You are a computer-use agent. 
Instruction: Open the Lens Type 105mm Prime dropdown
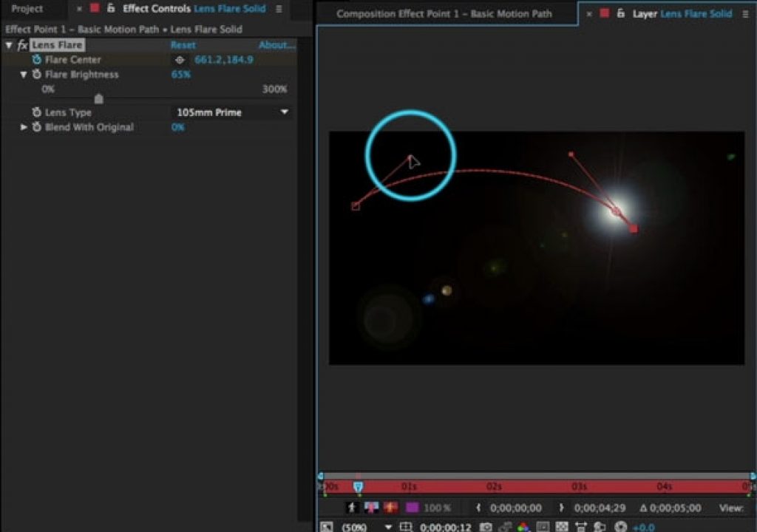pos(231,112)
